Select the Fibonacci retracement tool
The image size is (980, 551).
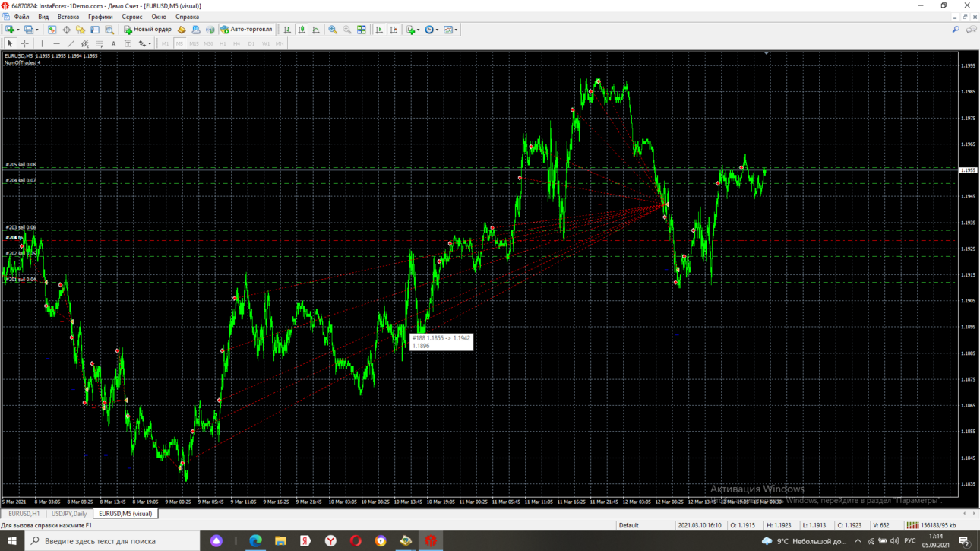coord(100,43)
